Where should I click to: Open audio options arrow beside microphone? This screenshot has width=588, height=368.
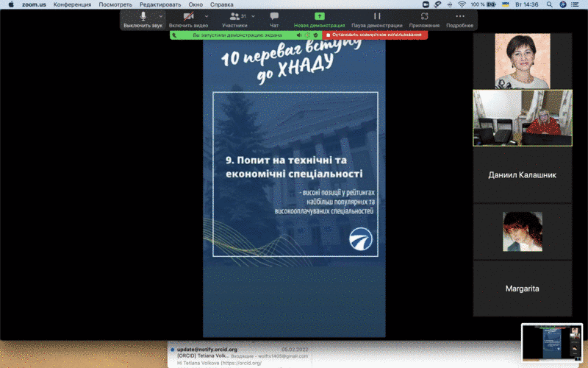[161, 16]
